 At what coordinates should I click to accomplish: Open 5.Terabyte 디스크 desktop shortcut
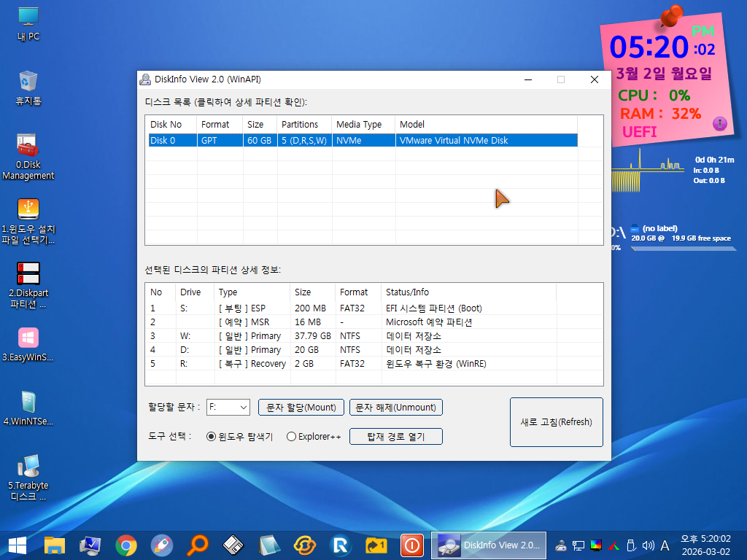coord(28,478)
